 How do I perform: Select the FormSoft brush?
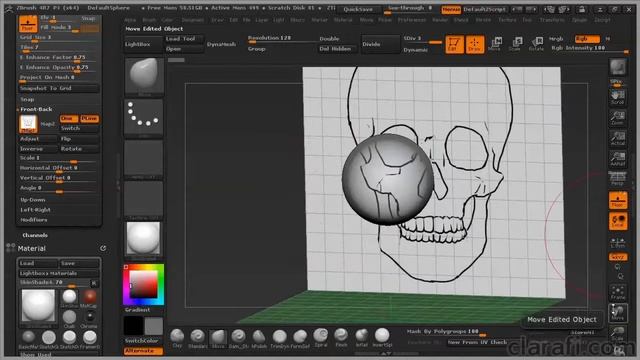tap(300, 338)
